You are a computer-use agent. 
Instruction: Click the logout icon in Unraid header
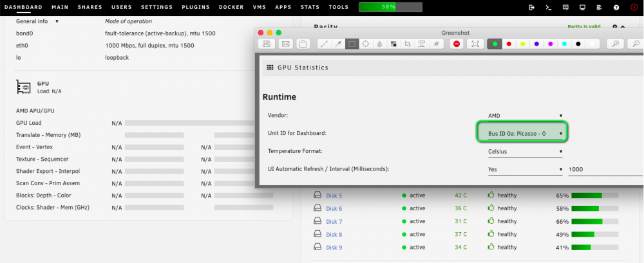click(532, 7)
